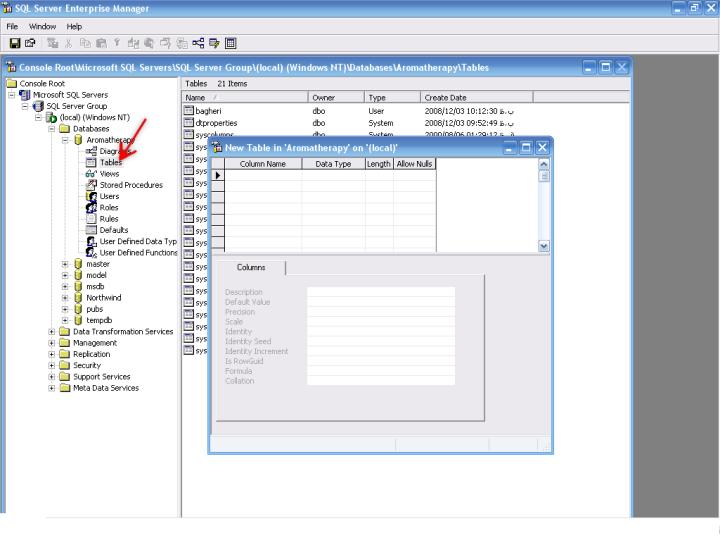Collapse the Microsoft SQL Servers node
Viewport: 720px width, 540px height.
12,95
